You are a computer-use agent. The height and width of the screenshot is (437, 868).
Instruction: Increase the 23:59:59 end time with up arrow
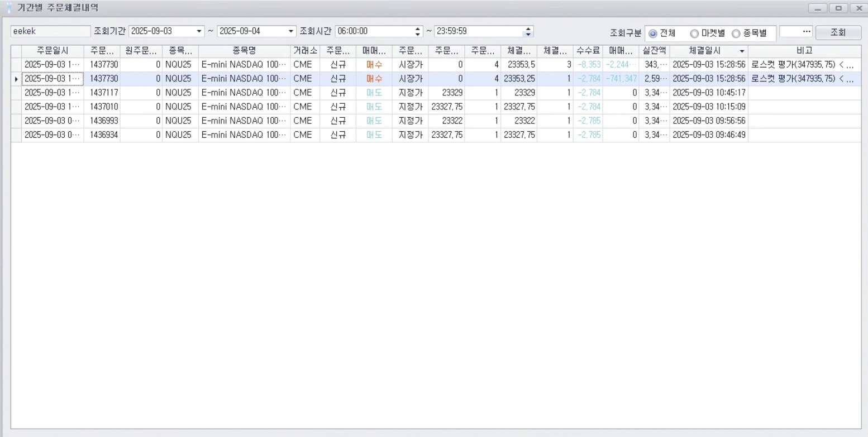(528, 28)
